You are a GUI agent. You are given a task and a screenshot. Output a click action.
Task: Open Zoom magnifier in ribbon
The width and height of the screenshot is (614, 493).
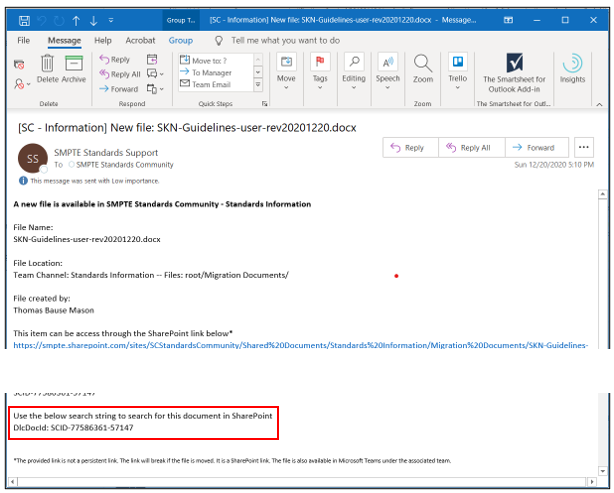423,66
